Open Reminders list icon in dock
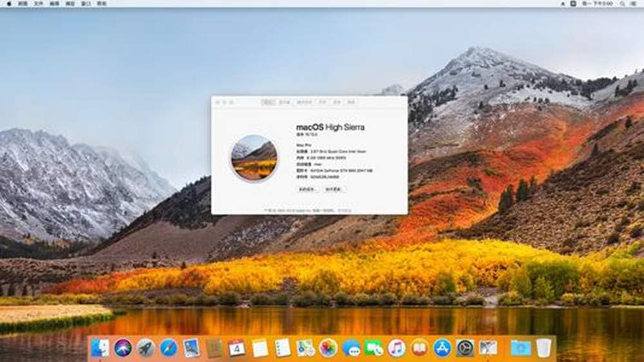 tap(283, 348)
